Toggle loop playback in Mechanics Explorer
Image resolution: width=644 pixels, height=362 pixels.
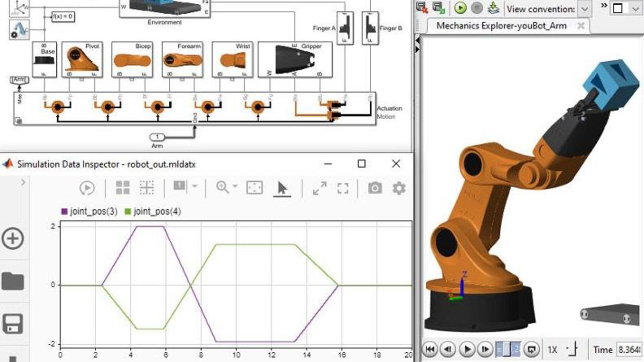[531, 350]
